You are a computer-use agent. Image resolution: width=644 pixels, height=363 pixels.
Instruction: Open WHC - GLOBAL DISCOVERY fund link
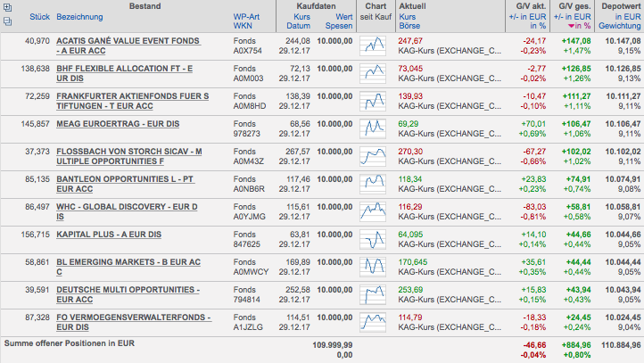click(127, 211)
